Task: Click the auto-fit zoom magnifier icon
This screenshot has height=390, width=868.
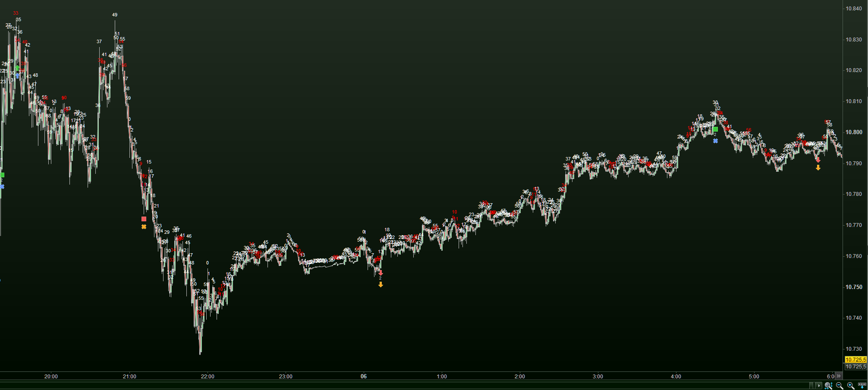Action: coord(829,386)
